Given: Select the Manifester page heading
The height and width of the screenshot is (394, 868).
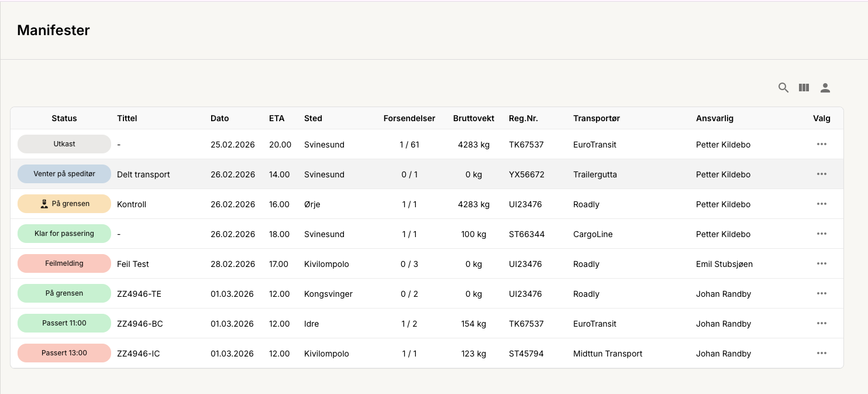Looking at the screenshot, I should pos(53,30).
